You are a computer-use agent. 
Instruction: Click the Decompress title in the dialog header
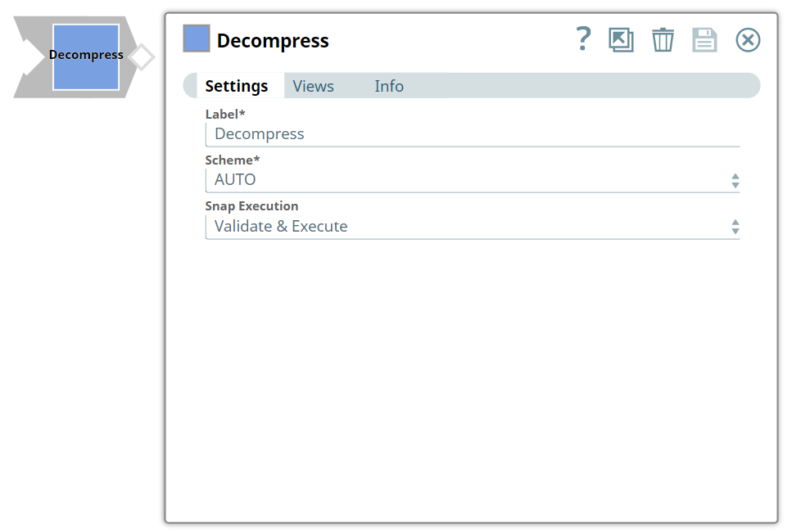coord(273,41)
